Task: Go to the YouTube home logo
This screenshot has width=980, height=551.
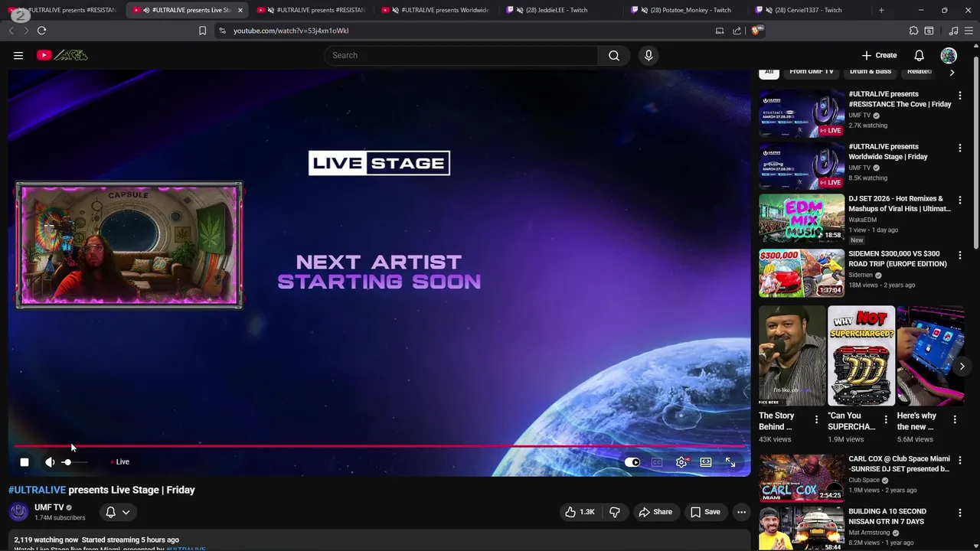Action: tap(62, 55)
